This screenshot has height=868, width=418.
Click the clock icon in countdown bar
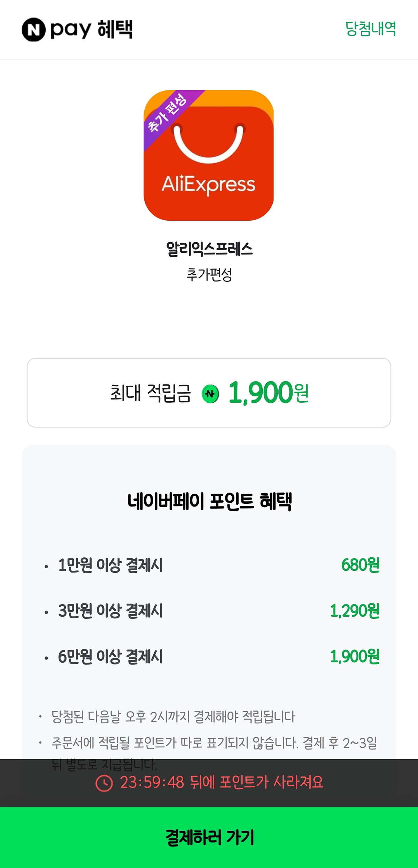pyautogui.click(x=104, y=783)
